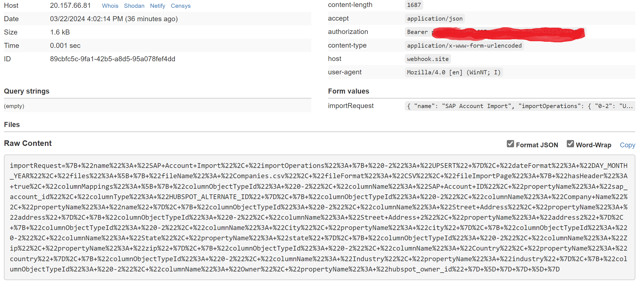Select the content-length value 1687

[413, 5]
